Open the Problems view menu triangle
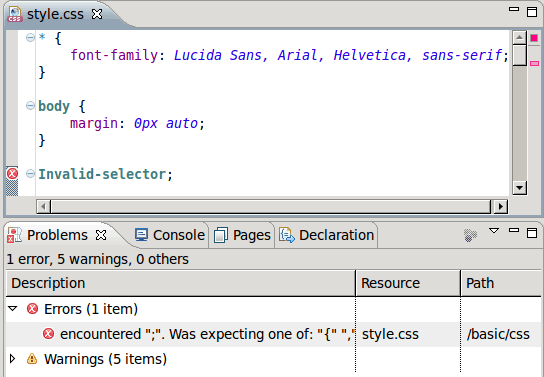 click(494, 231)
